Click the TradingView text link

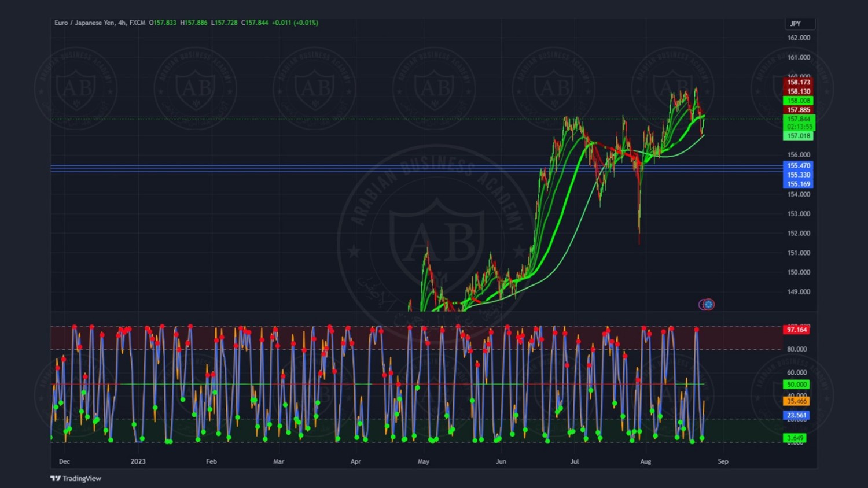[82, 478]
